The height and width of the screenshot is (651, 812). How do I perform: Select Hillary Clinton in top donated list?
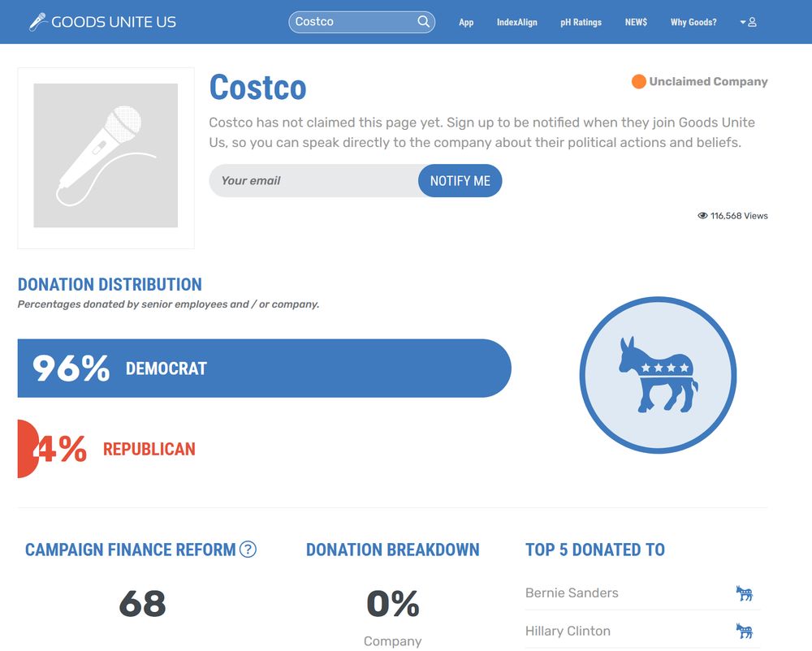(x=568, y=631)
